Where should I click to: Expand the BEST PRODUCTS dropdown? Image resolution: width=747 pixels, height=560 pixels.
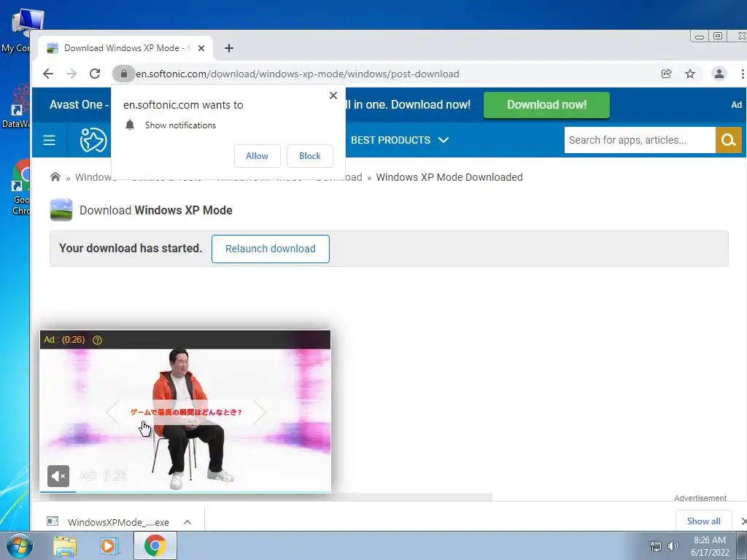[x=400, y=140]
